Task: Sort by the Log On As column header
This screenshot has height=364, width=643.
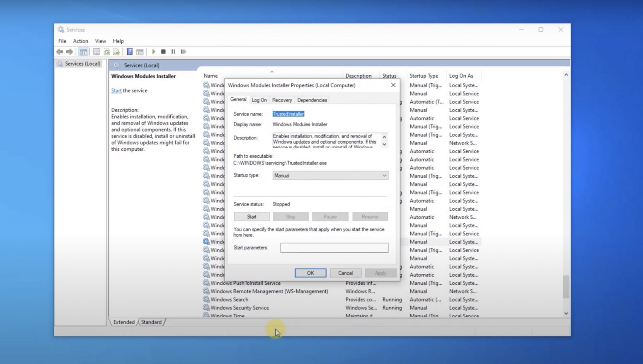Action: [x=461, y=76]
